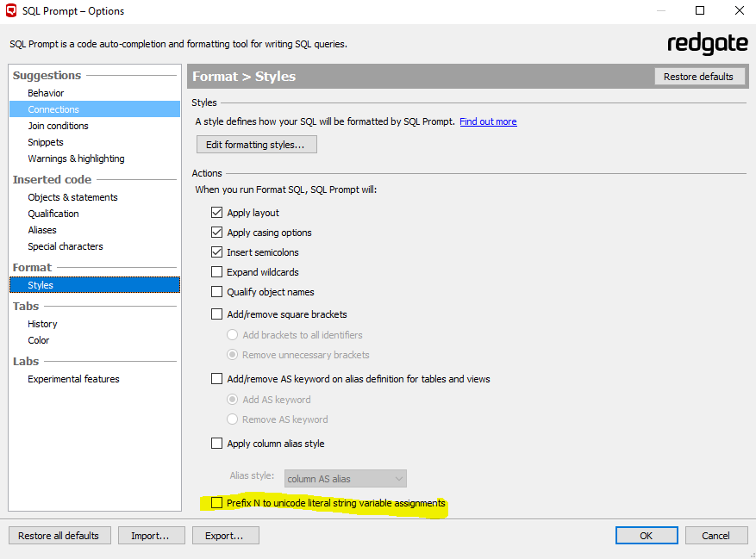Check Add/remove square brackets
The width and height of the screenshot is (756, 559).
217,314
